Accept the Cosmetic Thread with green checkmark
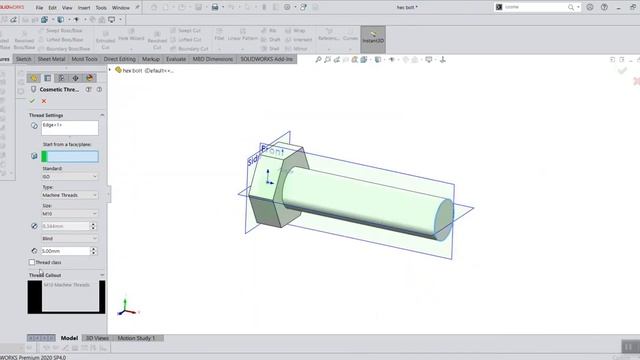 [32, 101]
